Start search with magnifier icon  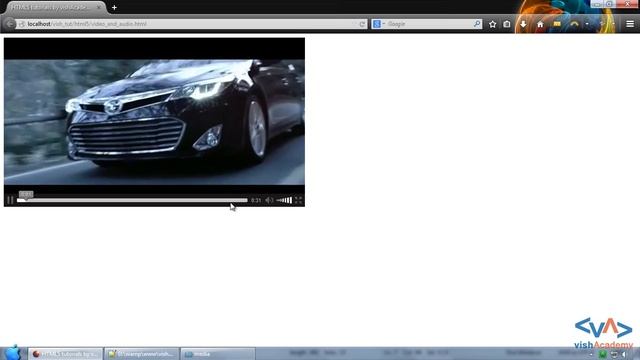[477, 24]
